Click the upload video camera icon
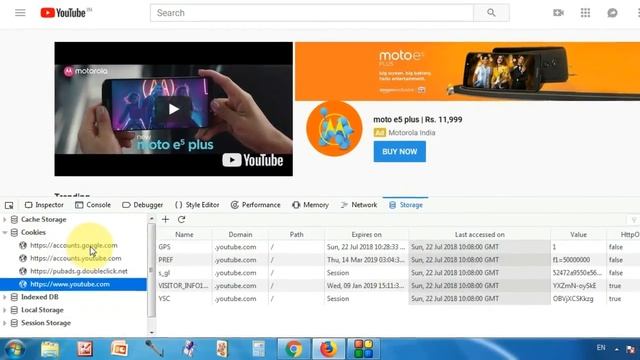Viewport: 640px width, 360px height. pyautogui.click(x=558, y=13)
